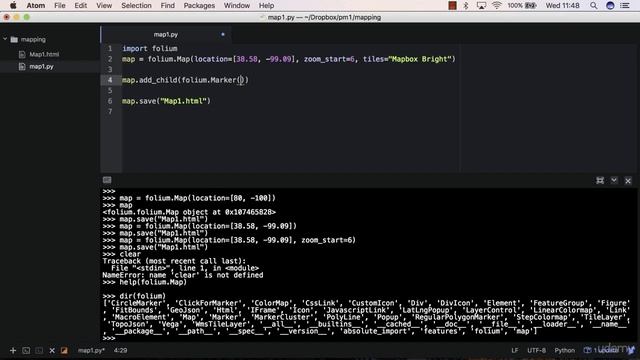The height and width of the screenshot is (360, 640).
Task: Add a new terminal with plus icon
Action: [x=13, y=350]
